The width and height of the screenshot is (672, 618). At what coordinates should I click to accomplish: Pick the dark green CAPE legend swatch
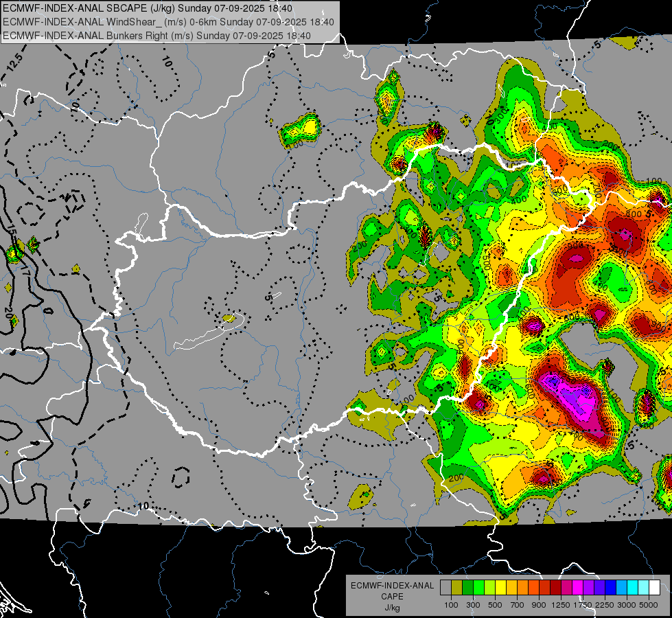click(467, 587)
